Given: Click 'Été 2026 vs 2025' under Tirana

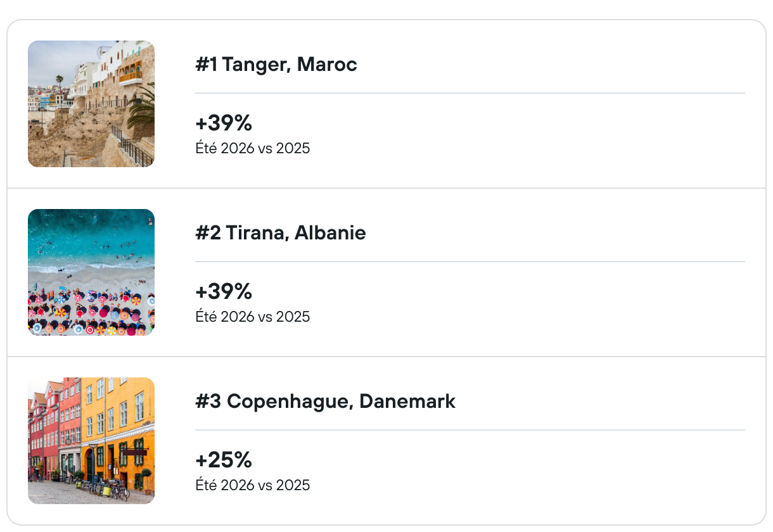Looking at the screenshot, I should pos(253,317).
